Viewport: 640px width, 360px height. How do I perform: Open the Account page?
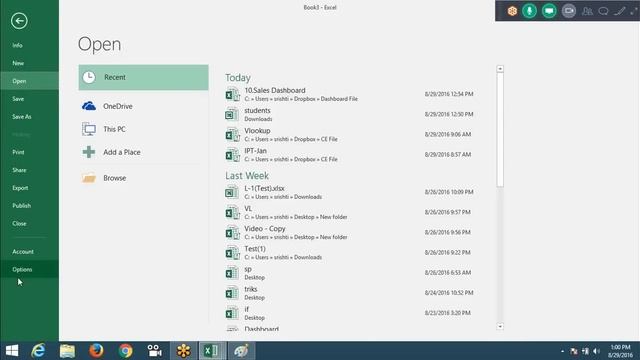point(23,252)
